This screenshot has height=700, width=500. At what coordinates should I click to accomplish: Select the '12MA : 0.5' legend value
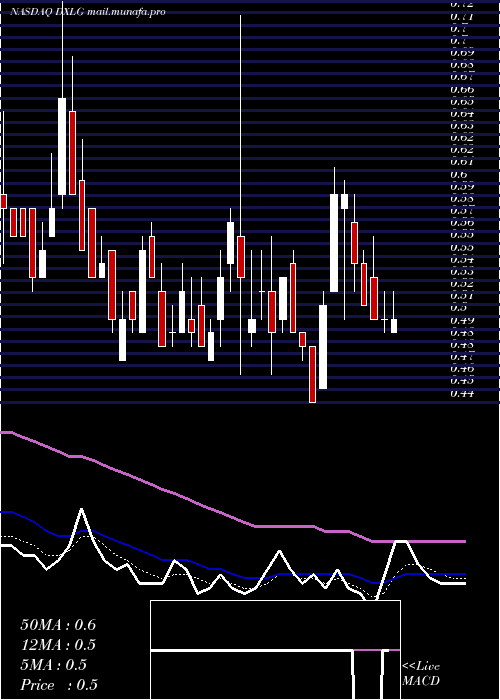click(x=58, y=645)
